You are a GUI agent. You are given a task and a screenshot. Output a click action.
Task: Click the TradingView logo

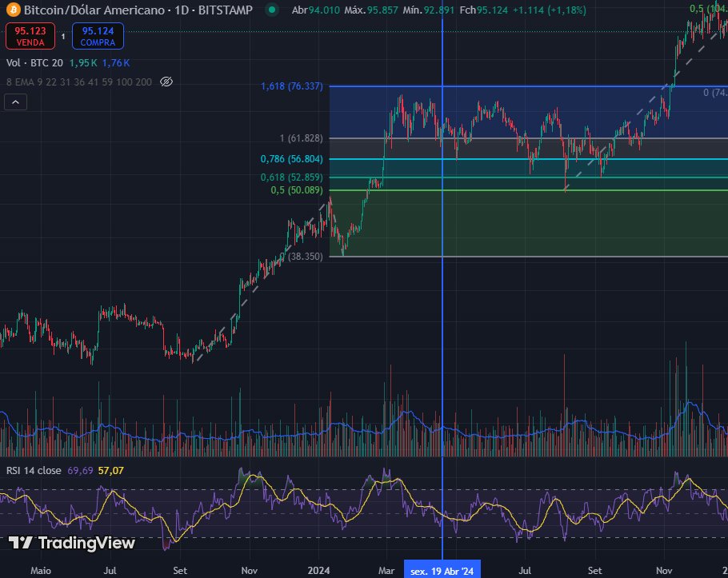pyautogui.click(x=72, y=543)
